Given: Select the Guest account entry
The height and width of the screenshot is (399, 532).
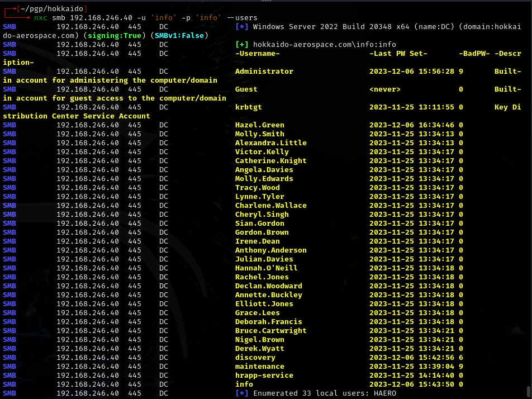Looking at the screenshot, I should click(245, 89).
